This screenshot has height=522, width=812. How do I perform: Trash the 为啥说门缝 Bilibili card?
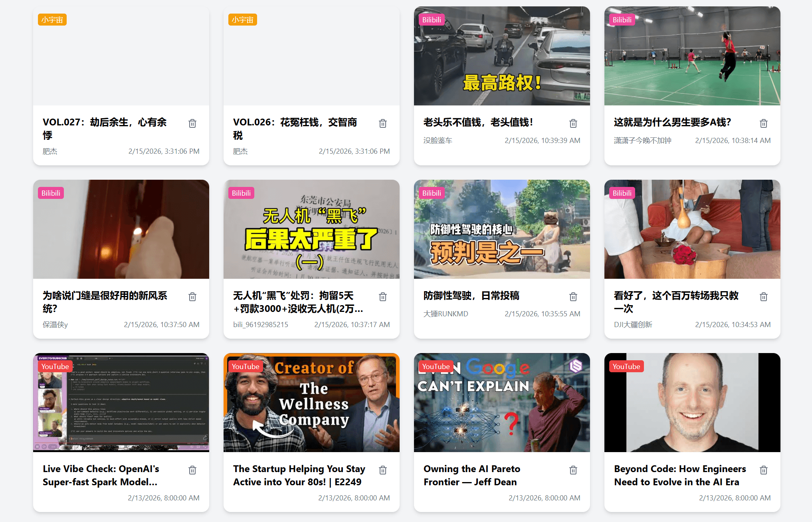(x=192, y=297)
